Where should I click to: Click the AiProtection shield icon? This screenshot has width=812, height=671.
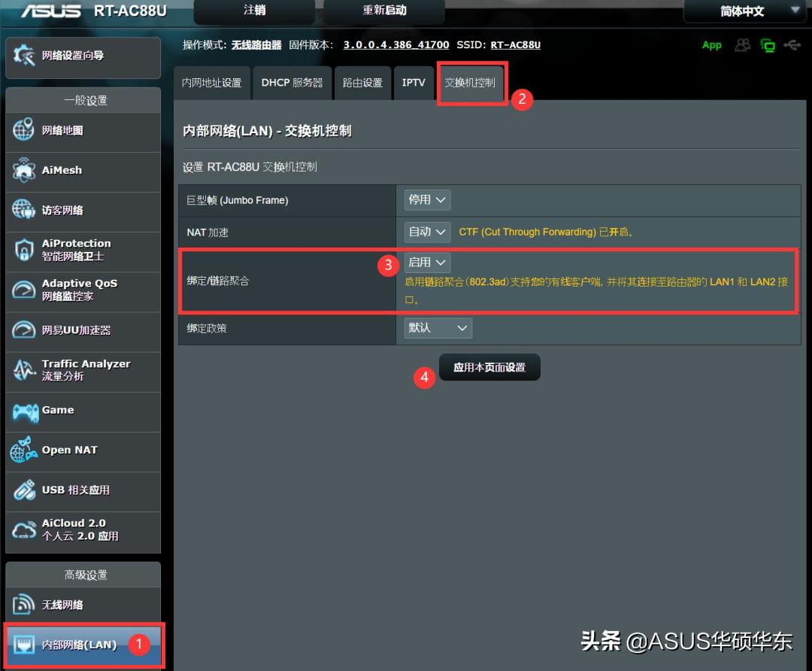(x=24, y=250)
